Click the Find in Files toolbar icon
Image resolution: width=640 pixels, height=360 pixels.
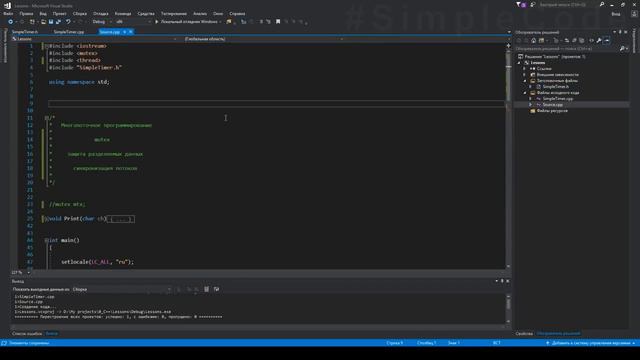pyautogui.click(x=229, y=22)
